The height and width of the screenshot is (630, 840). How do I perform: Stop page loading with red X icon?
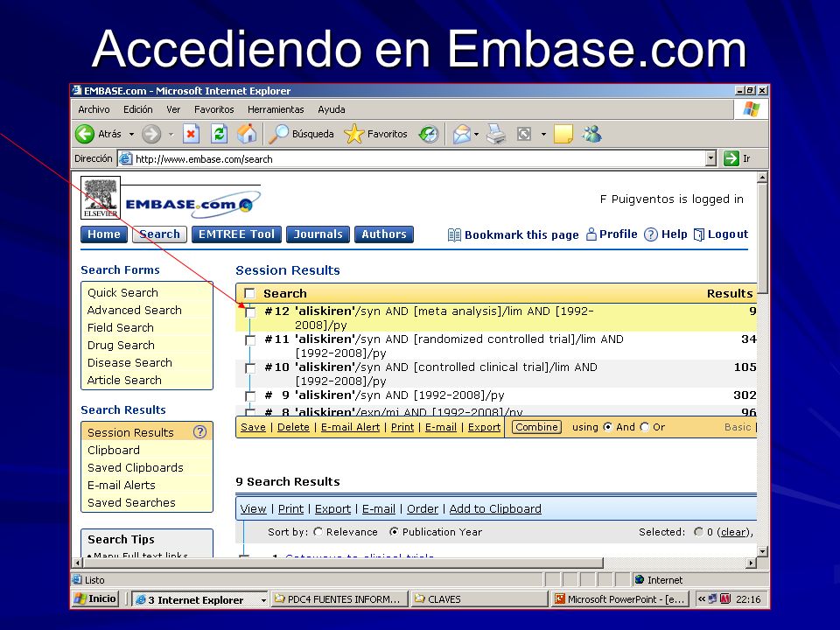pos(191,134)
